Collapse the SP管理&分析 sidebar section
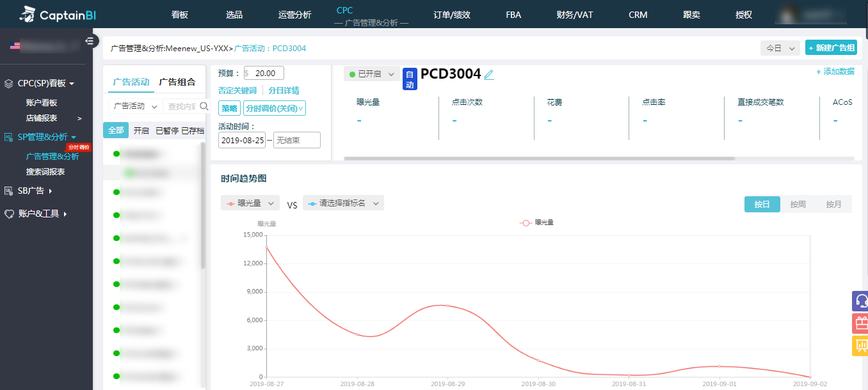The width and height of the screenshot is (868, 390). click(x=74, y=137)
